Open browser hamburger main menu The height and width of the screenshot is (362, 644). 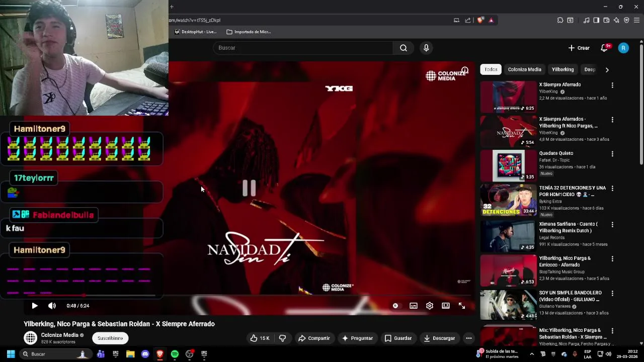pos(636,20)
